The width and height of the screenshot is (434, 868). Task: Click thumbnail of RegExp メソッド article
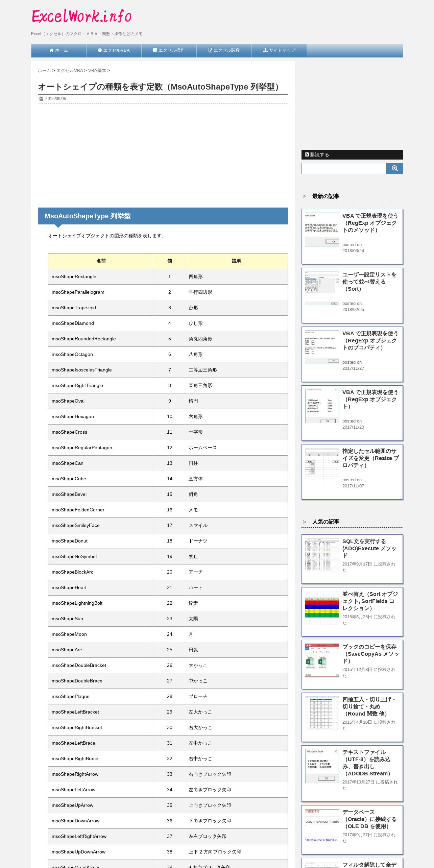322,230
